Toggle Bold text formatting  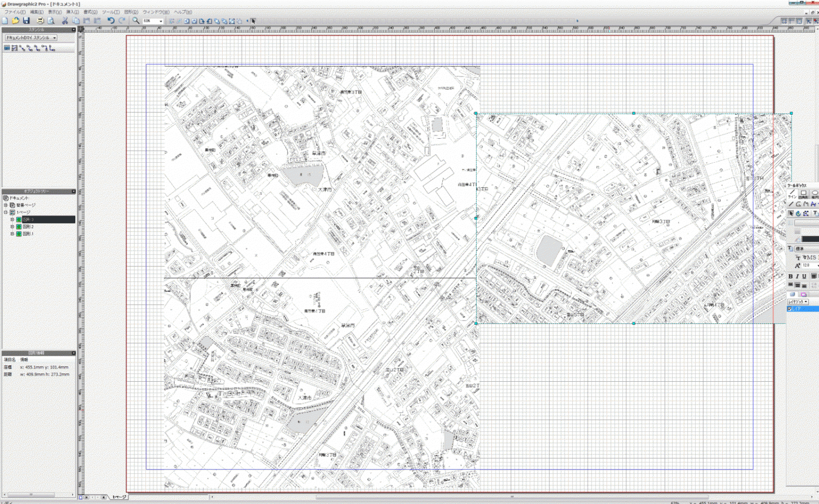point(791,276)
